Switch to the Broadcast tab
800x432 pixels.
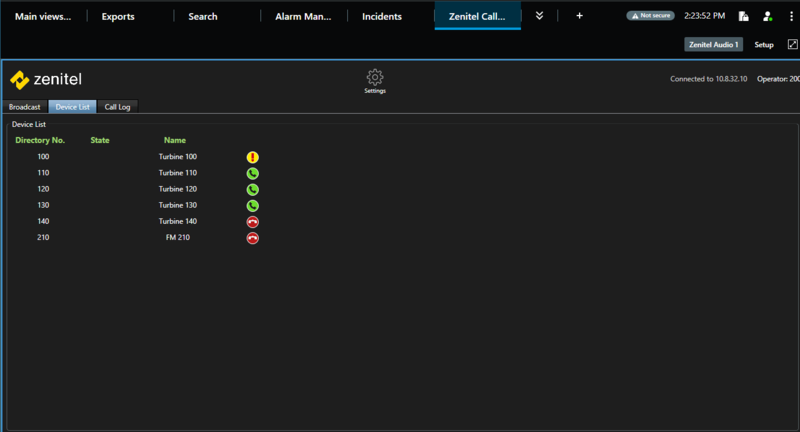[x=25, y=106]
